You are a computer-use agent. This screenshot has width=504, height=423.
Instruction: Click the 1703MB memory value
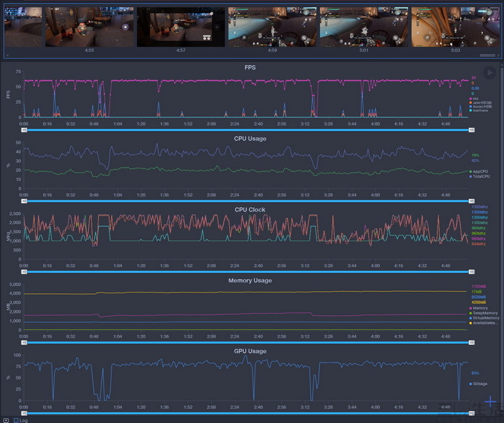point(478,286)
